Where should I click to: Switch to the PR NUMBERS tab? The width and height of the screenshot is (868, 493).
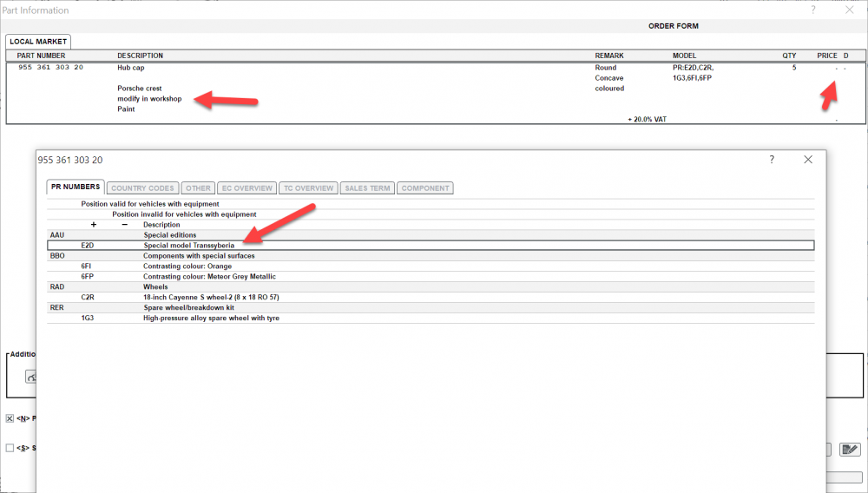[76, 187]
